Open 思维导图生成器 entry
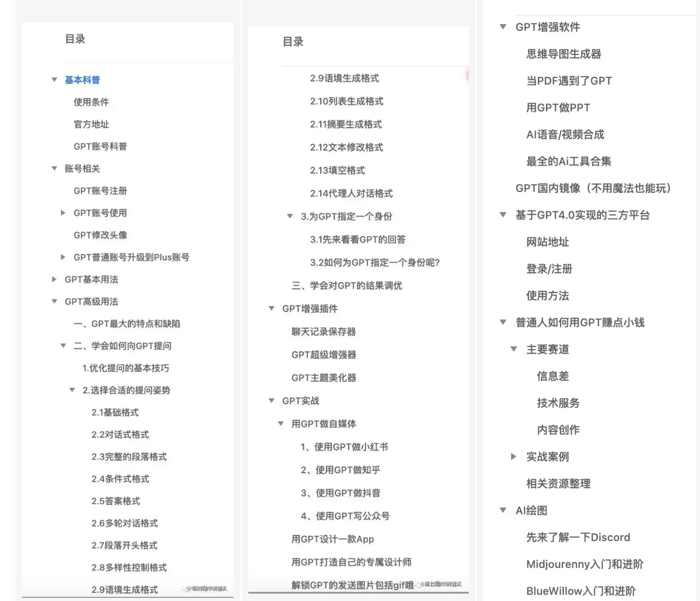This screenshot has height=601, width=700. [563, 54]
